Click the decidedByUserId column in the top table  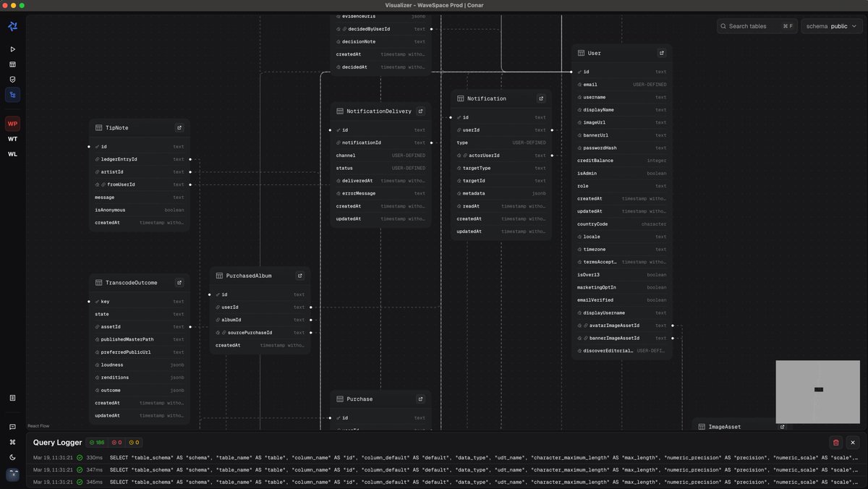[x=381, y=29]
